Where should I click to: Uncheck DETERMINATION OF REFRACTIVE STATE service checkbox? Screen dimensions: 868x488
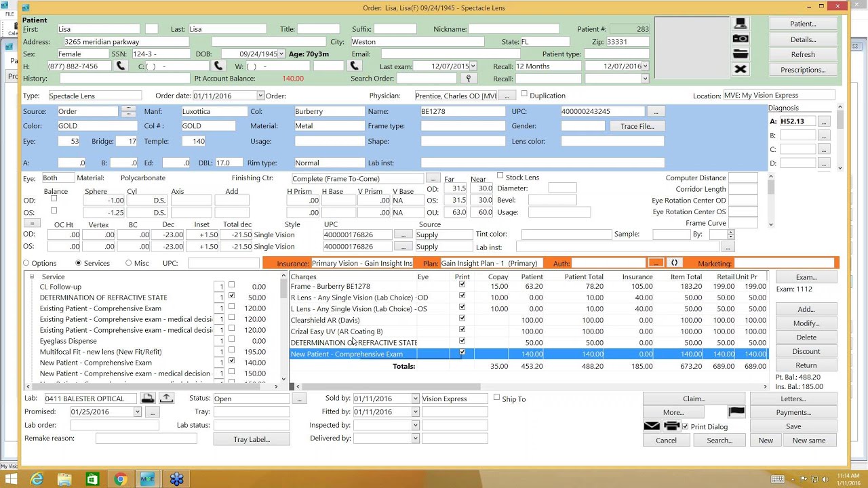tap(232, 296)
